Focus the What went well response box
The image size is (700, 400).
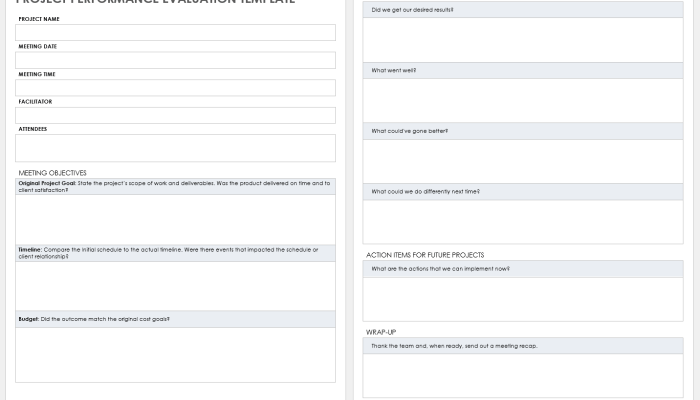[523, 100]
